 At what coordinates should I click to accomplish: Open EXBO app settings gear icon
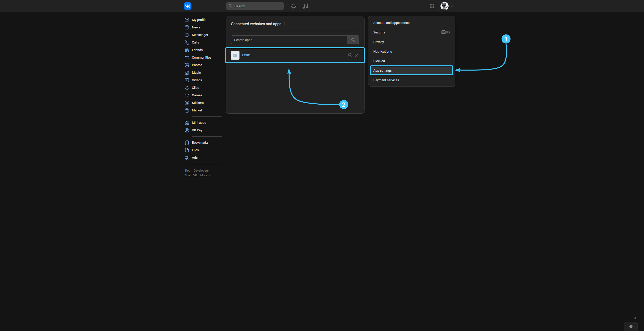[350, 55]
